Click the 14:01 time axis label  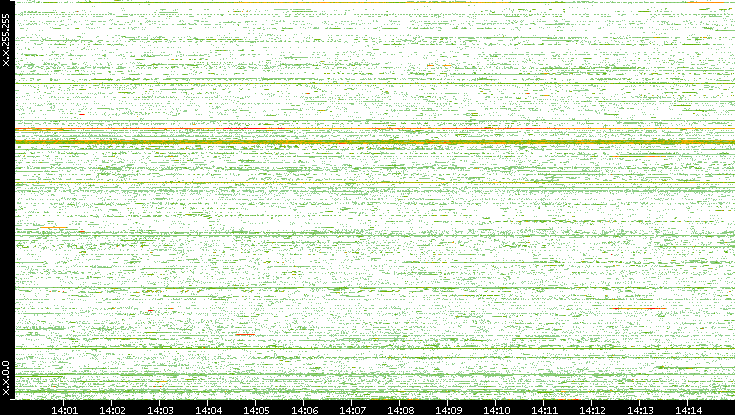tap(64, 410)
